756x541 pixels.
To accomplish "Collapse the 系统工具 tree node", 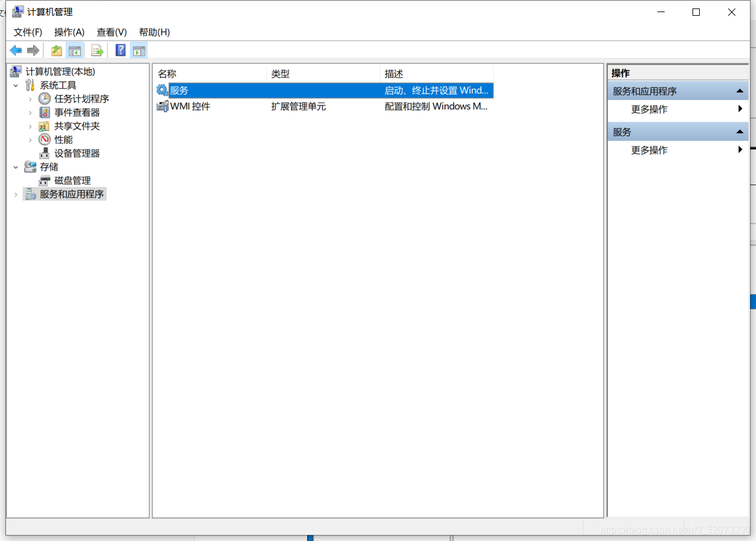I will (16, 85).
